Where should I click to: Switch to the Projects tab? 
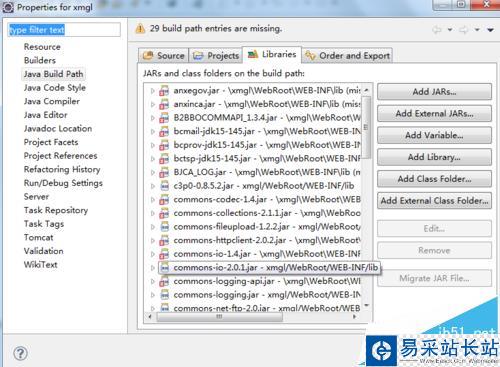(216, 55)
